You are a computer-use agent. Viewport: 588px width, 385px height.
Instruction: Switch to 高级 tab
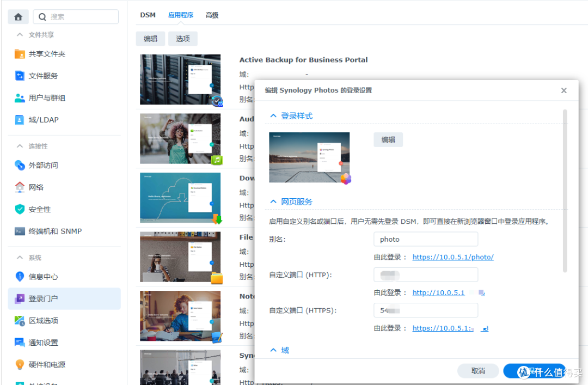pos(212,15)
